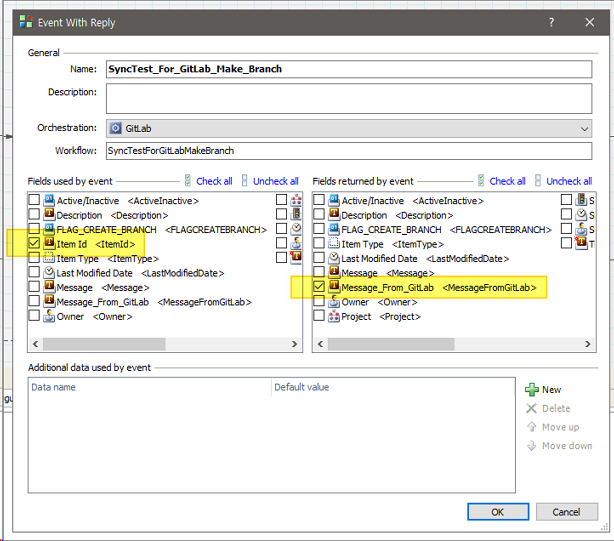
Task: Click horizontal scrollbar thumb in used fields list
Action: (x=104, y=344)
